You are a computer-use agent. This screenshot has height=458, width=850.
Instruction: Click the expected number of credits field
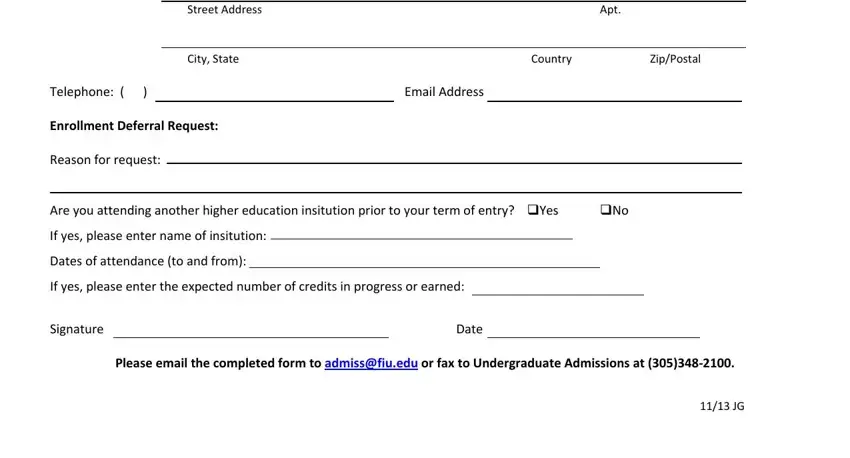(558, 287)
